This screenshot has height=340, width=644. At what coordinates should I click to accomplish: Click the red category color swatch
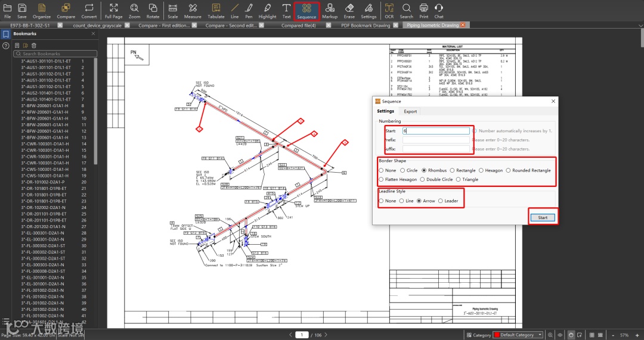(496, 335)
